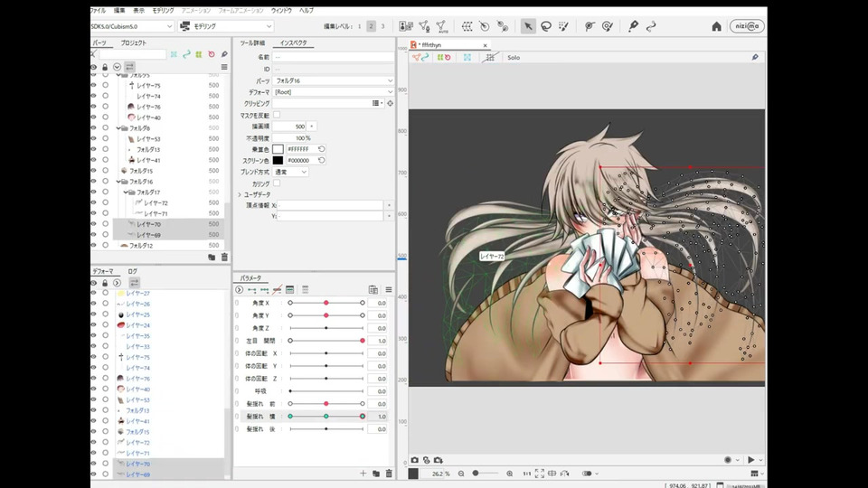Screen dimensions: 868x488
Task: Open the ファイル menu
Action: point(98,11)
